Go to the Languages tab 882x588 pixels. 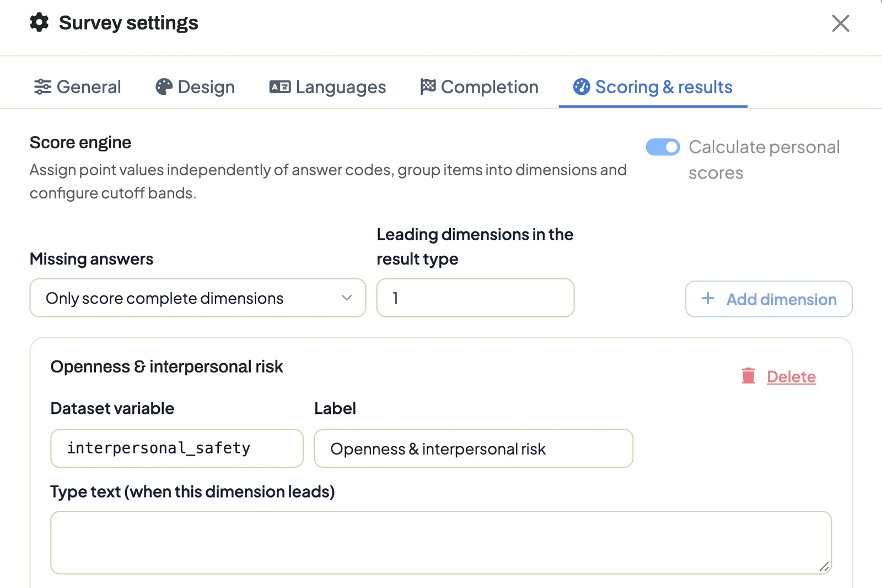pos(327,87)
